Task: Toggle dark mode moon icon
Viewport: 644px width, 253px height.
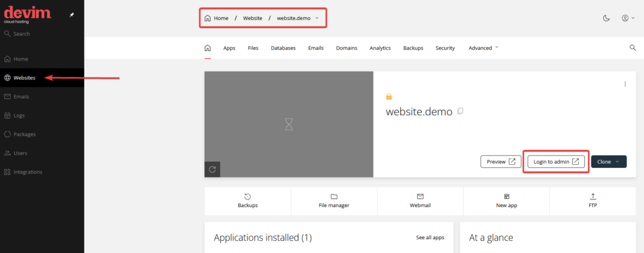Action: [606, 18]
